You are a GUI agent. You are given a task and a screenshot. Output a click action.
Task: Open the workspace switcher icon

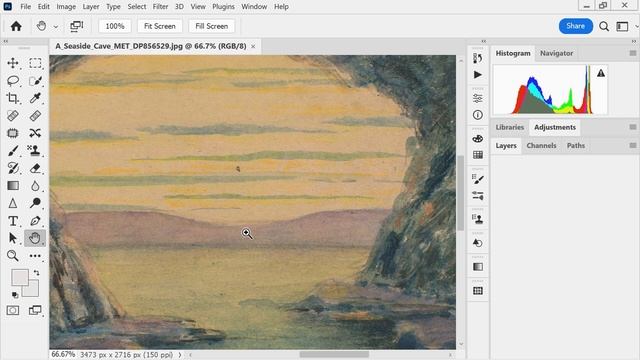(622, 27)
